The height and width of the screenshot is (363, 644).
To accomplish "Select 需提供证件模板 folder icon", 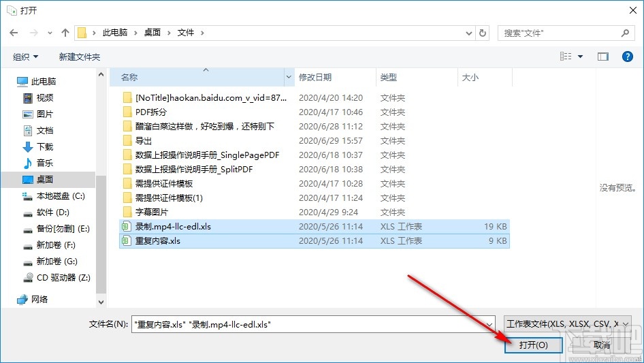I will 127,183.
